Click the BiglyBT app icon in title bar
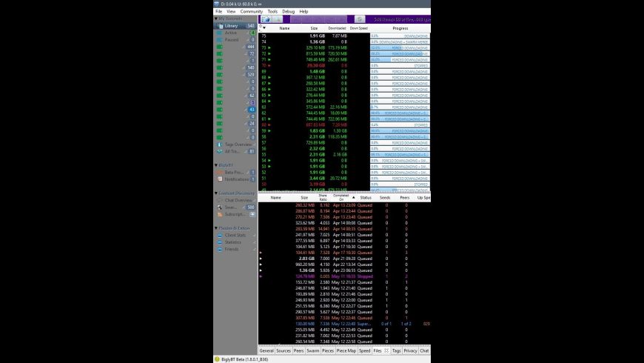 (216, 4)
